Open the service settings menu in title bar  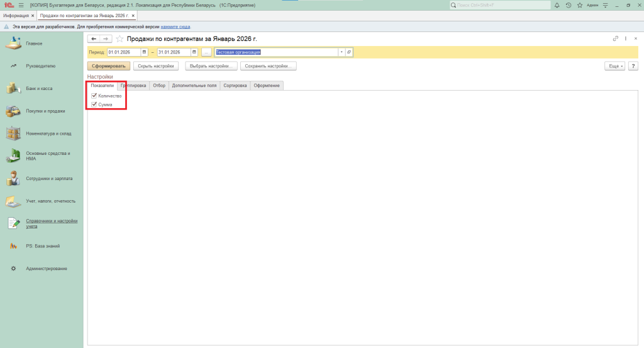[x=606, y=5]
